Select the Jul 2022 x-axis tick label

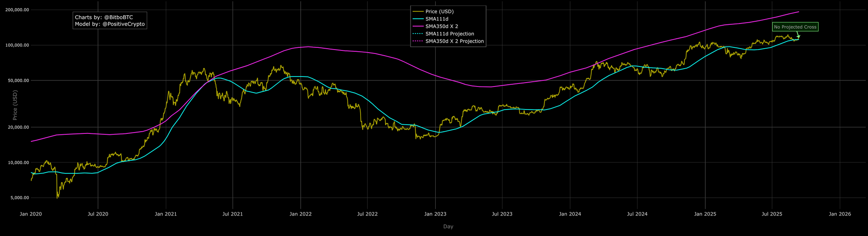coord(367,214)
